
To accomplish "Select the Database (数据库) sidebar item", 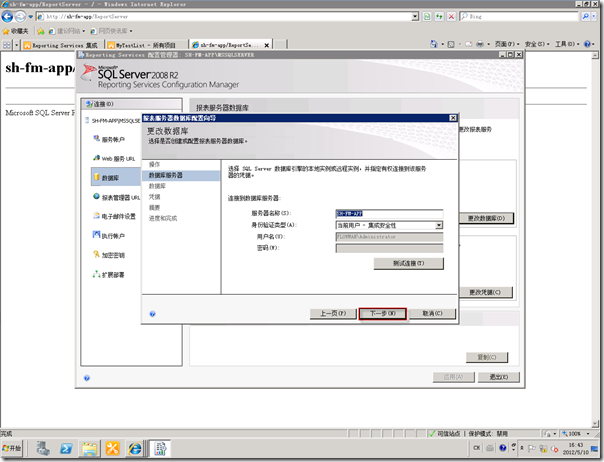I will pyautogui.click(x=116, y=177).
